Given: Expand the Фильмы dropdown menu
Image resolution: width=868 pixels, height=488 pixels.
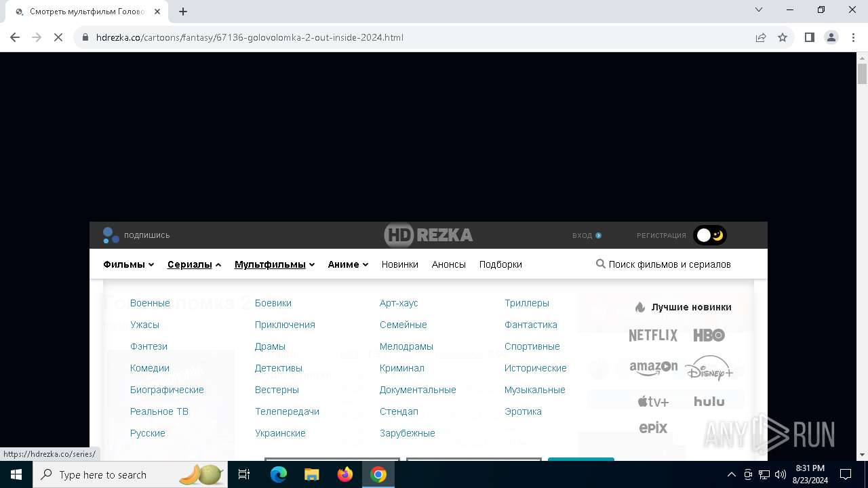Looking at the screenshot, I should (x=128, y=264).
